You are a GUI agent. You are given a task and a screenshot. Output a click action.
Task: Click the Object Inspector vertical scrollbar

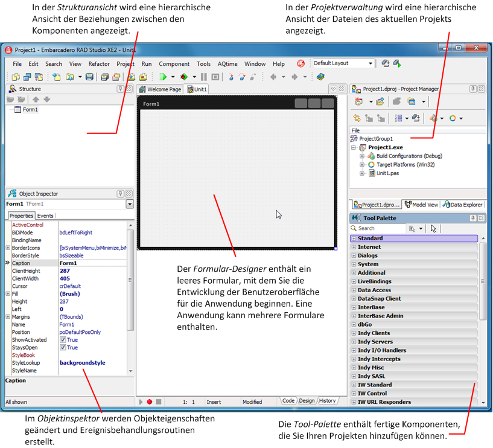[x=130, y=297]
